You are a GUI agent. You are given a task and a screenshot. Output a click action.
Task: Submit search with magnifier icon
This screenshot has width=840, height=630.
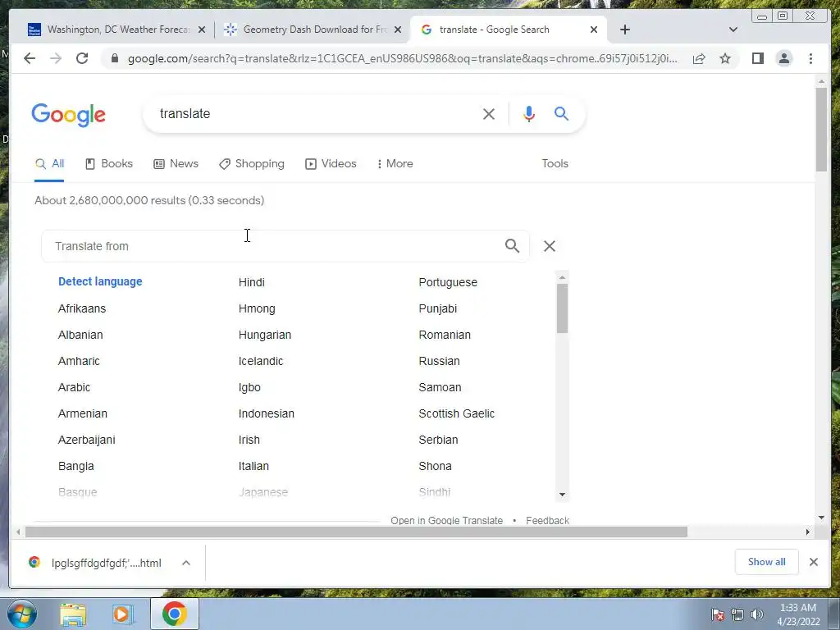coord(561,113)
